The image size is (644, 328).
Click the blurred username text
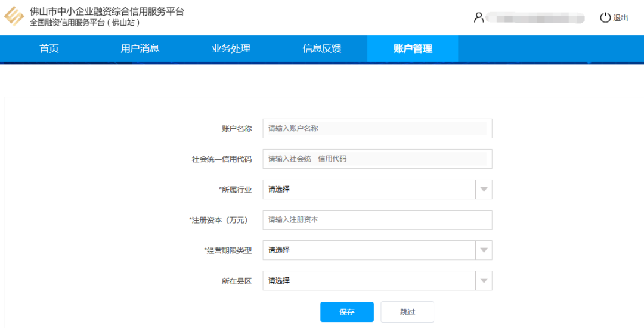(x=534, y=18)
